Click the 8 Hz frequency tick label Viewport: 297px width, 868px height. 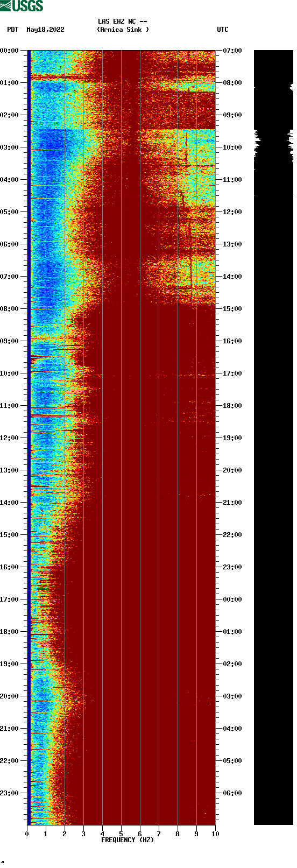178,834
